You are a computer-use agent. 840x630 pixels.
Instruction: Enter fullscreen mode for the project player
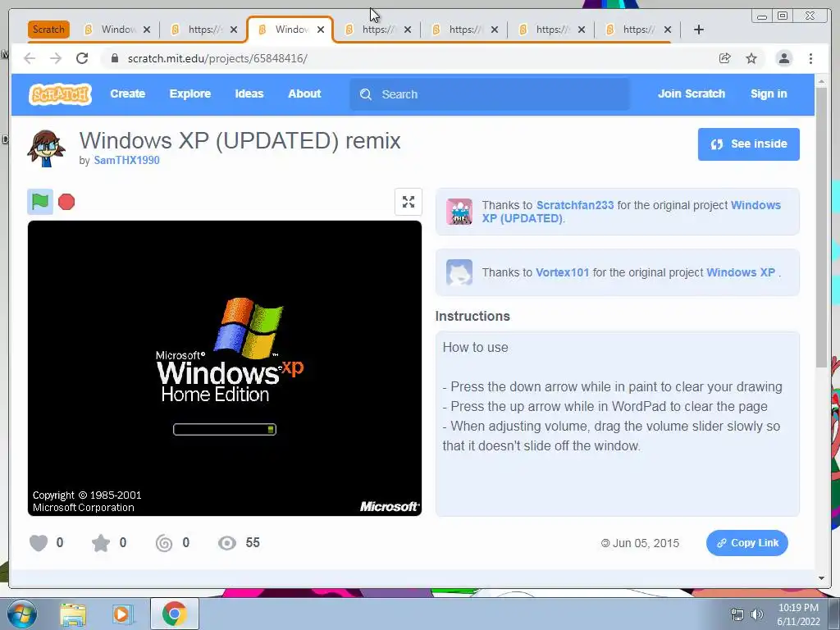point(409,202)
